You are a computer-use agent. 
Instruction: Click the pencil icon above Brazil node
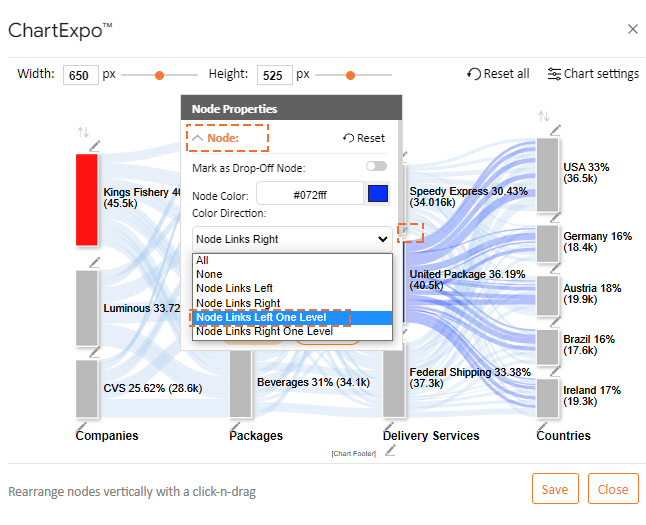[x=555, y=321]
